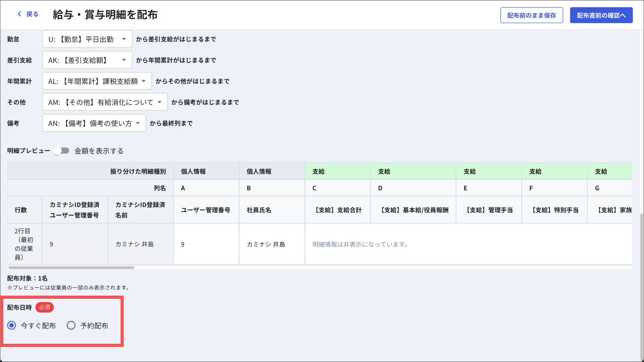This screenshot has height=362, width=644.
Task: Click arrow icon of 備考 dropdown
Action: pyautogui.click(x=138, y=123)
